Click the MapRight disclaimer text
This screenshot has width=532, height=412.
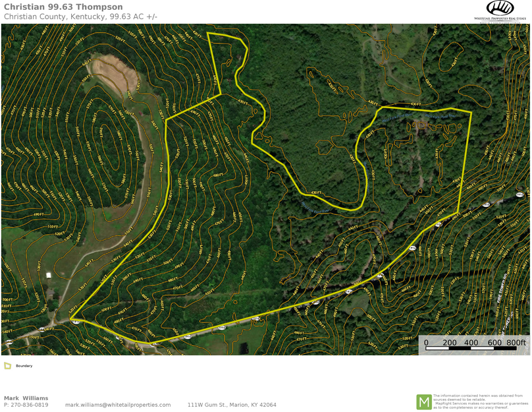tap(481, 401)
